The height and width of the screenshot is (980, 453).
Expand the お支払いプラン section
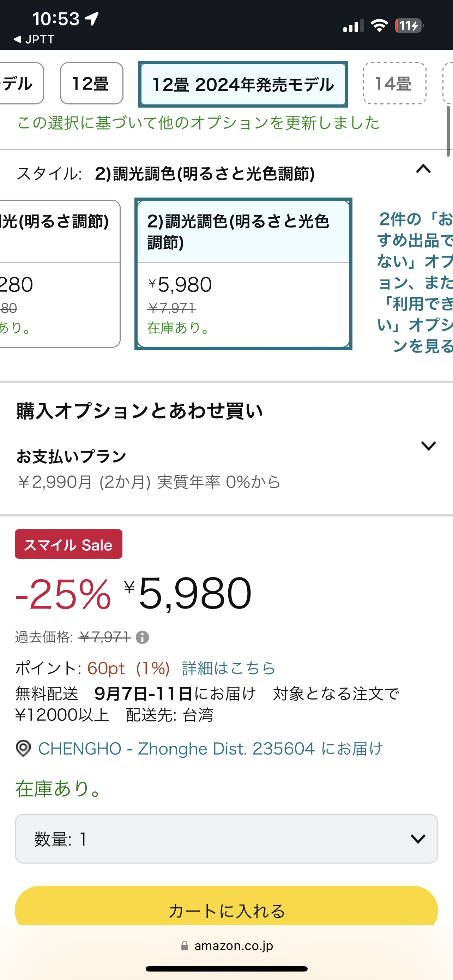(x=429, y=446)
